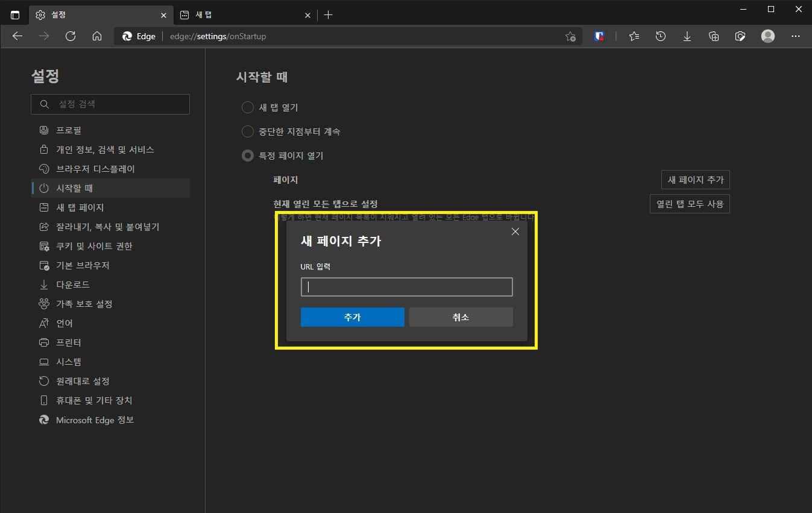Refresh the settings page
The image size is (812, 513).
point(71,36)
